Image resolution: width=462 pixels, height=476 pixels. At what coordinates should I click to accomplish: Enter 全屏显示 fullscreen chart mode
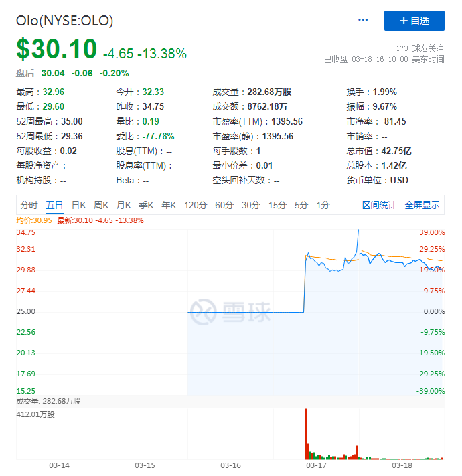point(422,205)
